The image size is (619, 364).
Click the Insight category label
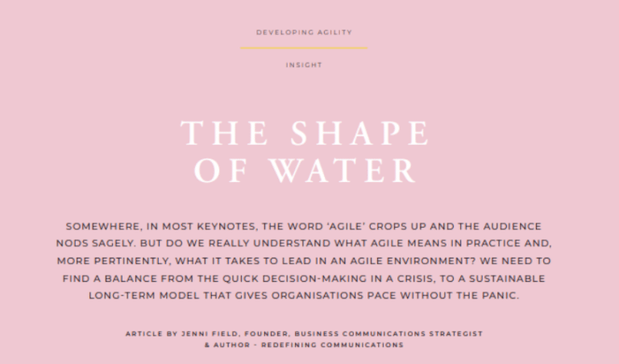coord(304,64)
